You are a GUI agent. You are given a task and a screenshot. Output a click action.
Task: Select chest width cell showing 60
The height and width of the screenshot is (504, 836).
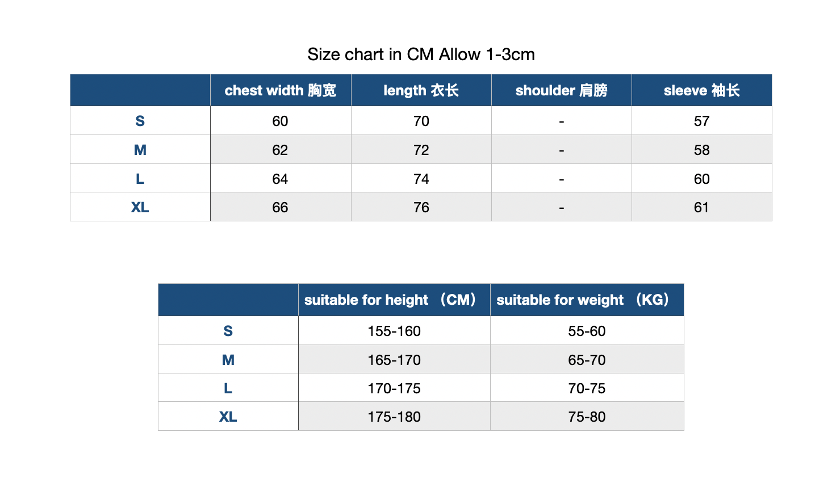[281, 121]
